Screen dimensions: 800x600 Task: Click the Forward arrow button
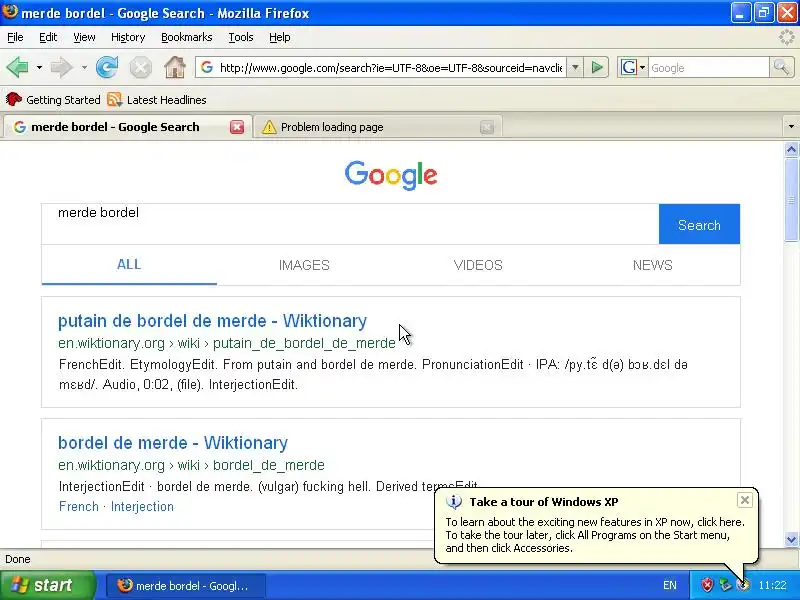point(62,67)
